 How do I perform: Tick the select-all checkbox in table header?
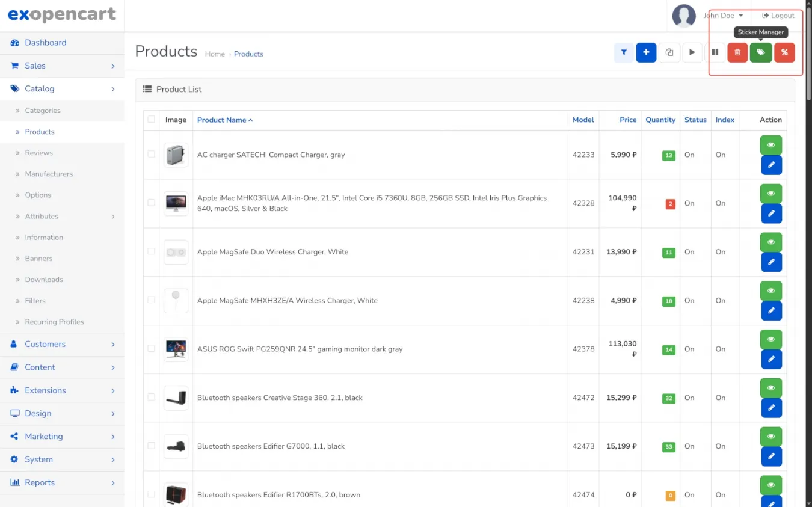click(151, 120)
